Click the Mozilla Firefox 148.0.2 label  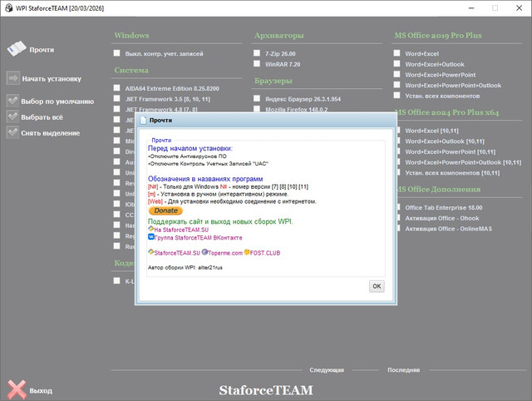(x=296, y=110)
